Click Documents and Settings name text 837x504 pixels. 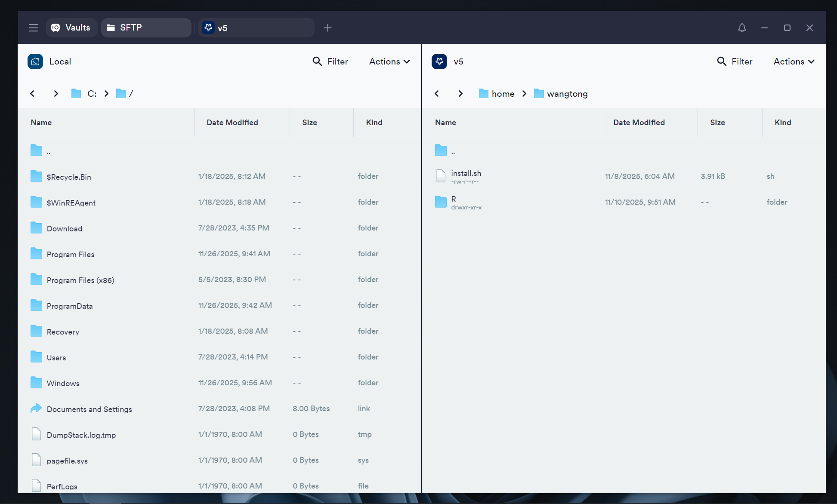point(90,409)
